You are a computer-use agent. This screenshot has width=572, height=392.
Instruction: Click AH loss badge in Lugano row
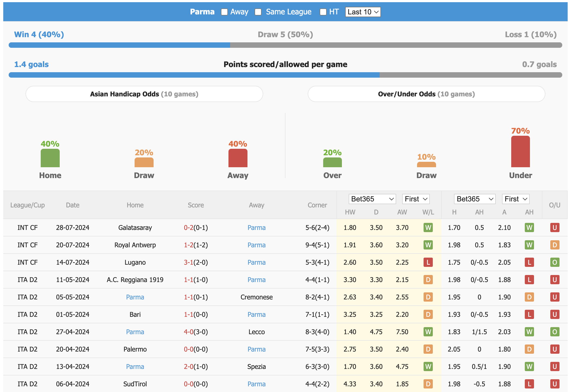529,262
